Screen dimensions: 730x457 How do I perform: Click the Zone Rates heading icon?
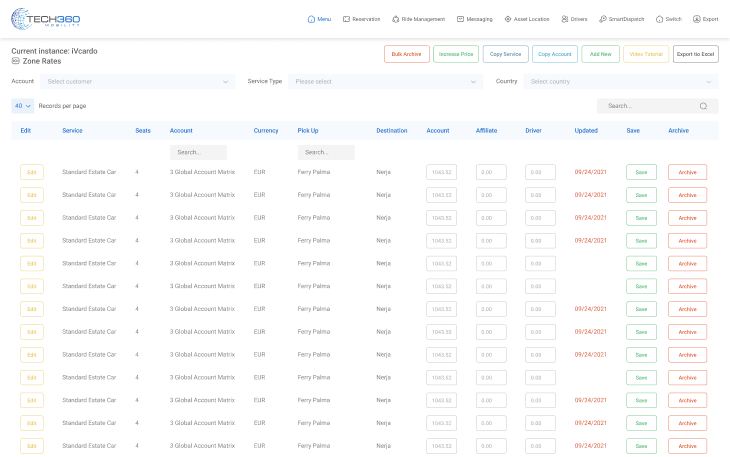[15, 61]
